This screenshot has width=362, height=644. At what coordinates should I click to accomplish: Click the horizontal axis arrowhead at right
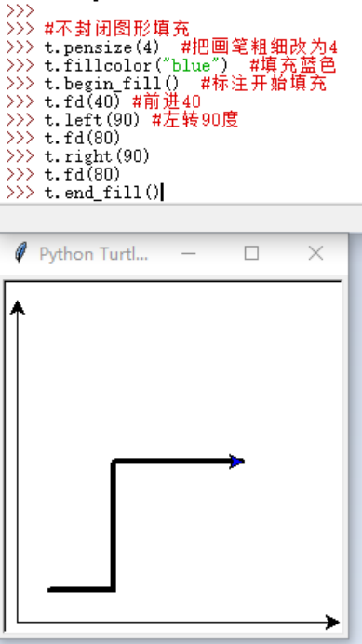coord(332,623)
